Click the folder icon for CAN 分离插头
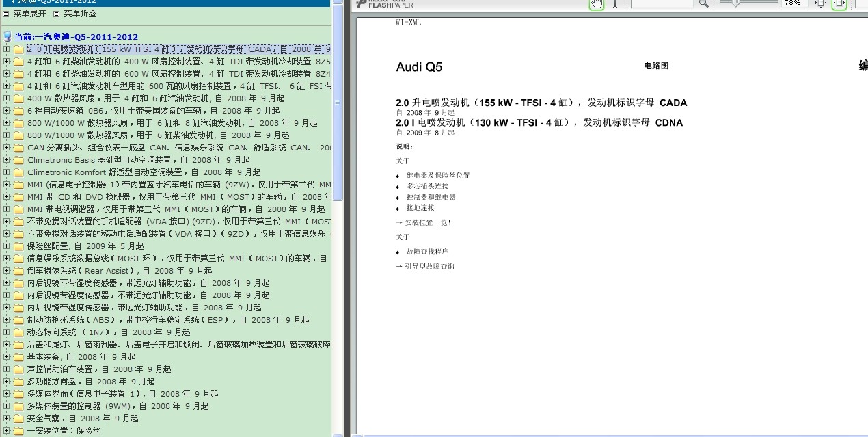 18,148
